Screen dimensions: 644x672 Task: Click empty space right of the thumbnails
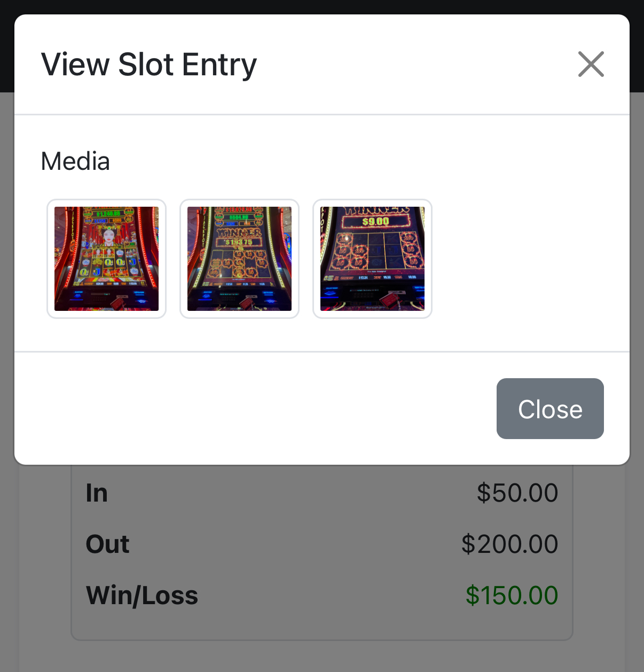click(x=529, y=259)
